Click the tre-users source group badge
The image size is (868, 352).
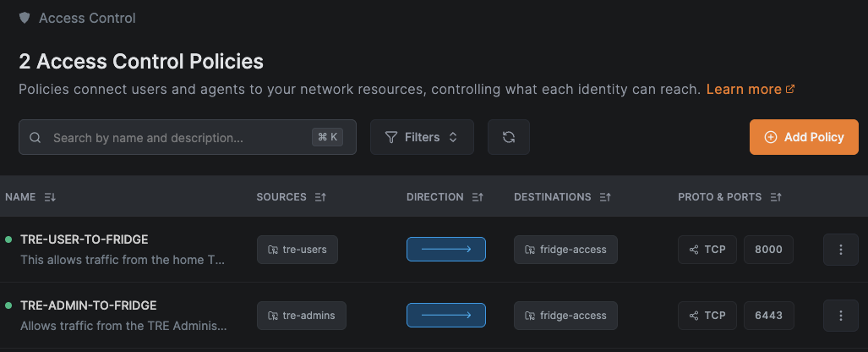pyautogui.click(x=298, y=250)
